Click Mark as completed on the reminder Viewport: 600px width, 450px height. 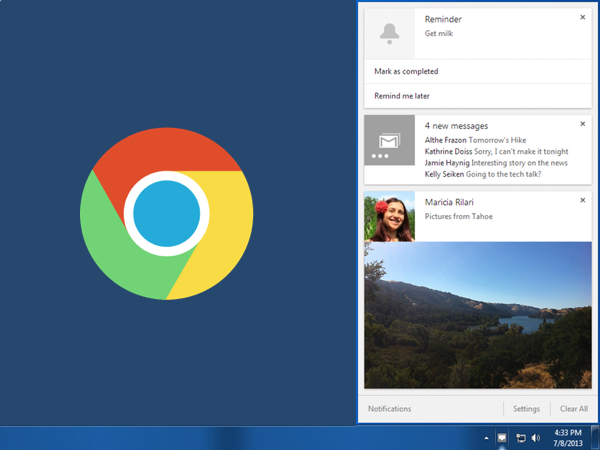click(x=478, y=72)
